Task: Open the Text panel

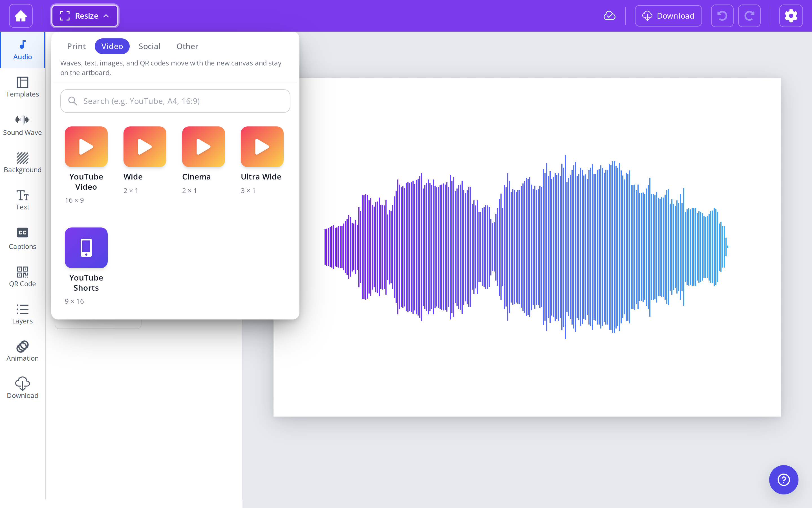Action: coord(23,200)
